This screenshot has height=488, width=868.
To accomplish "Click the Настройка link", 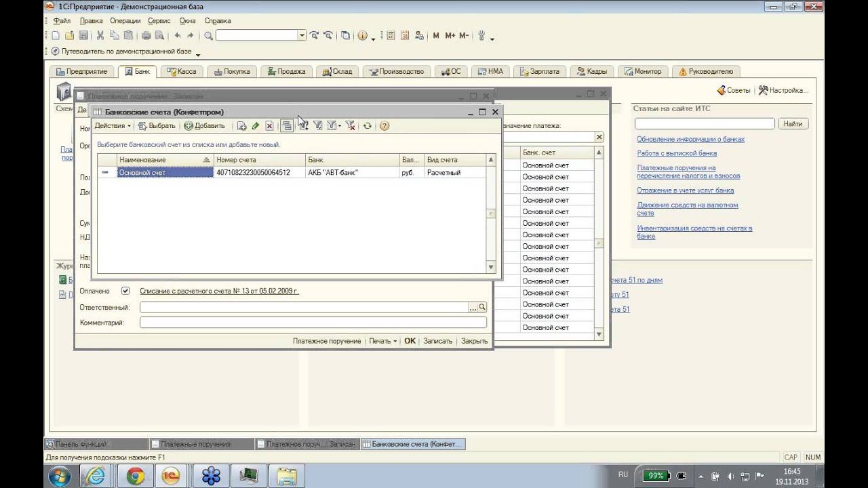I will 783,90.
